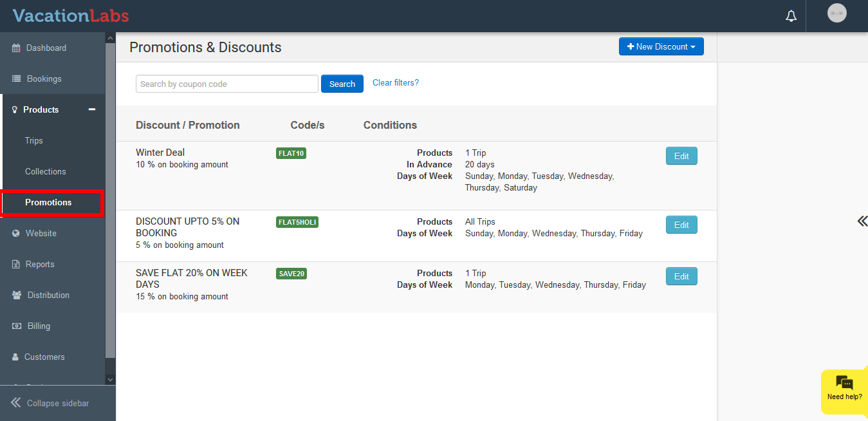Open the Need help chat widget

[844, 389]
